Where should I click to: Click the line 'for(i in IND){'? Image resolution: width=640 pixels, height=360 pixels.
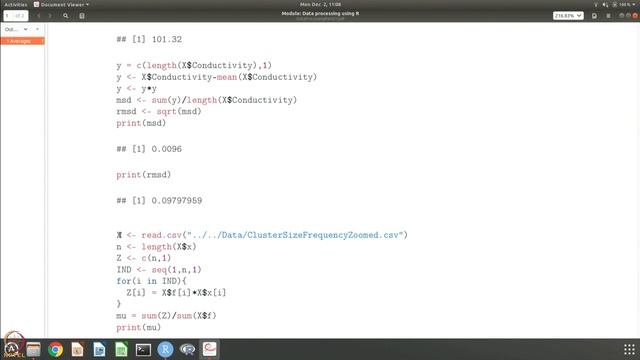coord(151,281)
